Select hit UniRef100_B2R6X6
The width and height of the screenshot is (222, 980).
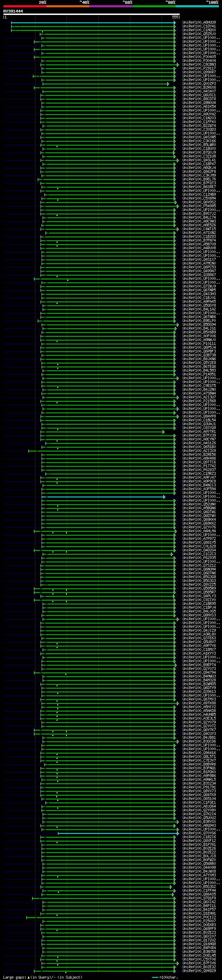tap(199, 88)
